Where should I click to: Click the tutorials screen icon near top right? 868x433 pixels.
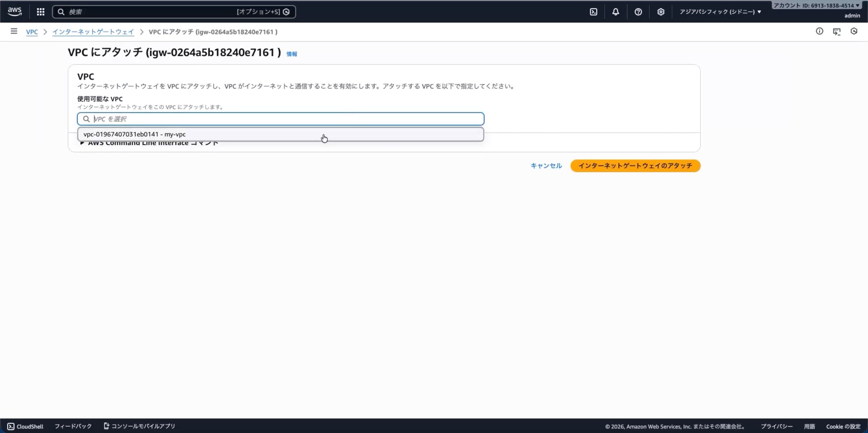coord(837,31)
